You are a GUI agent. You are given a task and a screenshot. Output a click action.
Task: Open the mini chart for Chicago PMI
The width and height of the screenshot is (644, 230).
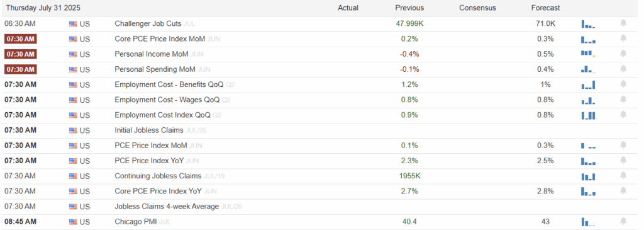pyautogui.click(x=588, y=221)
